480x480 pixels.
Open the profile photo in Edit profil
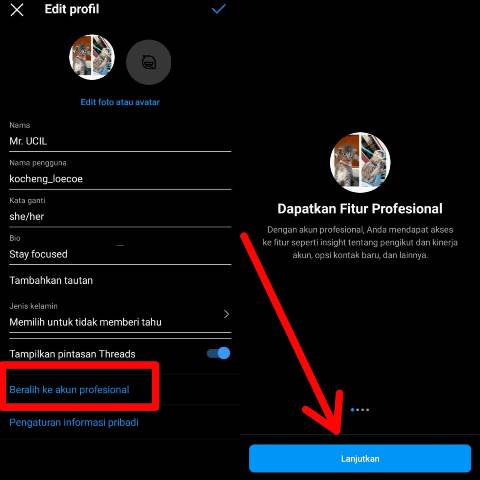[92, 57]
